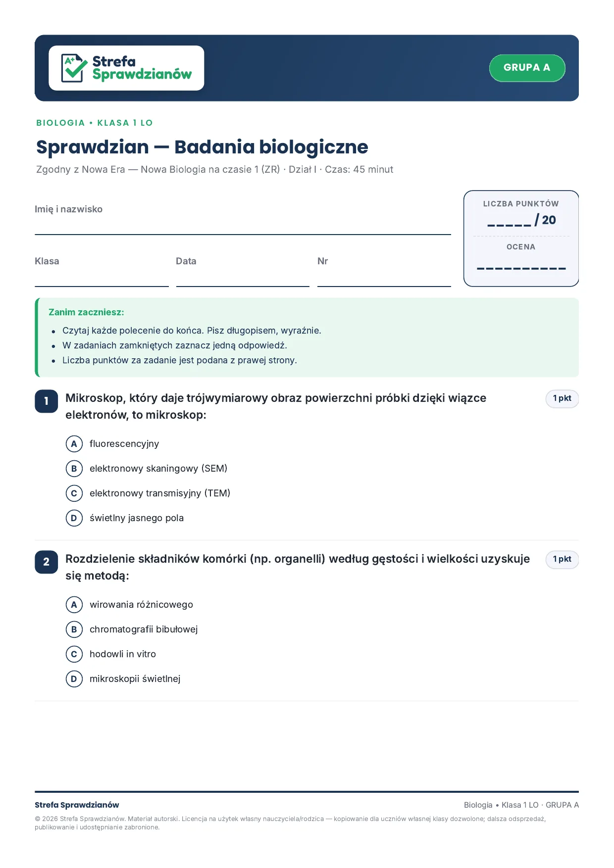The width and height of the screenshot is (614, 868).
Task: Click the 1 pkt badge for question 1
Action: pos(562,398)
